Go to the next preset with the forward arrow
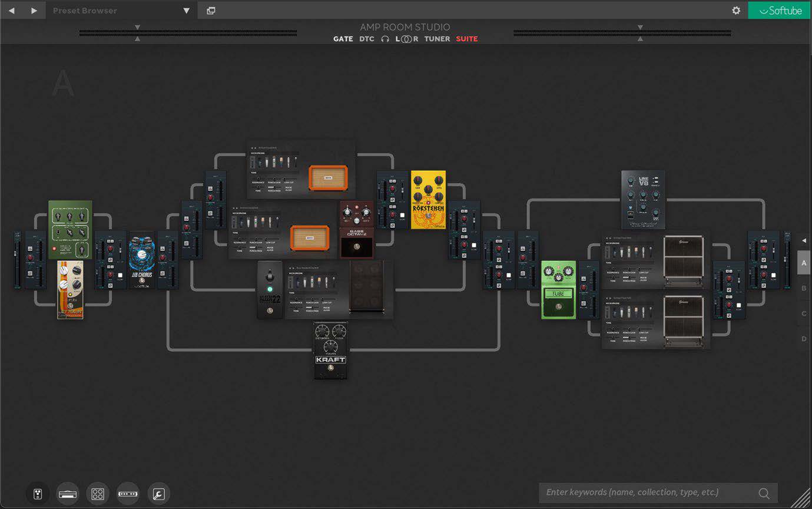Viewport: 812px width, 509px height. pyautogui.click(x=34, y=10)
